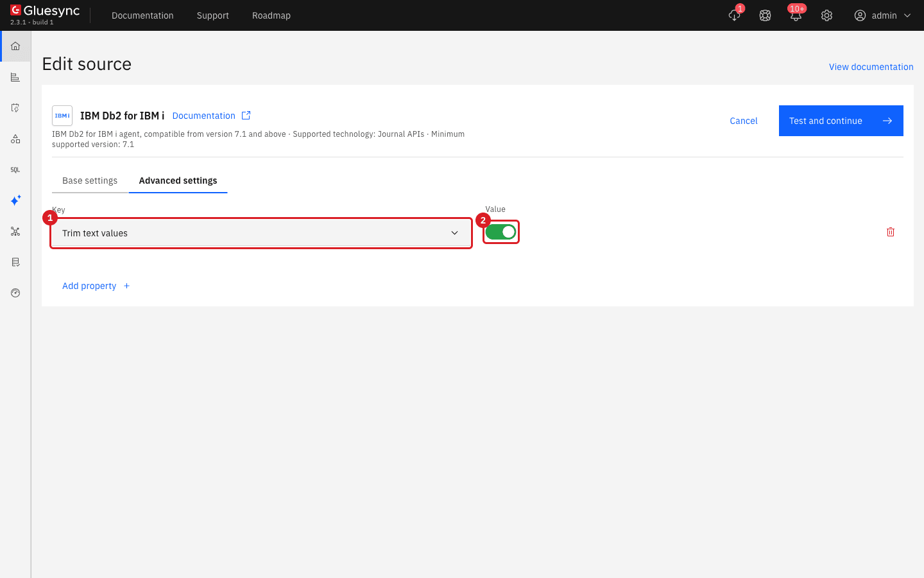
Task: Open the View documentation link
Action: coord(871,67)
